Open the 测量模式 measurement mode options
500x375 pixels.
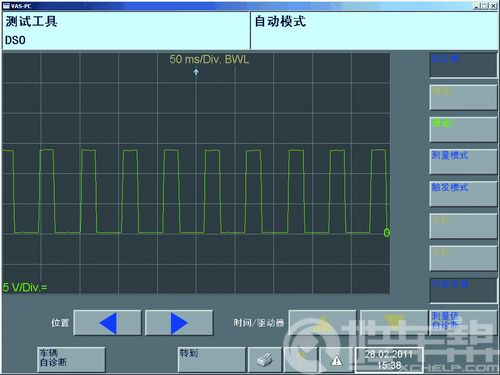pos(463,161)
